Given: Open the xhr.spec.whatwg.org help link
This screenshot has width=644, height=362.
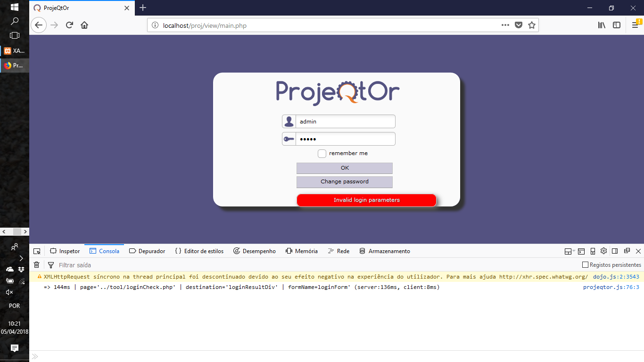Looking at the screenshot, I should click(x=544, y=277).
